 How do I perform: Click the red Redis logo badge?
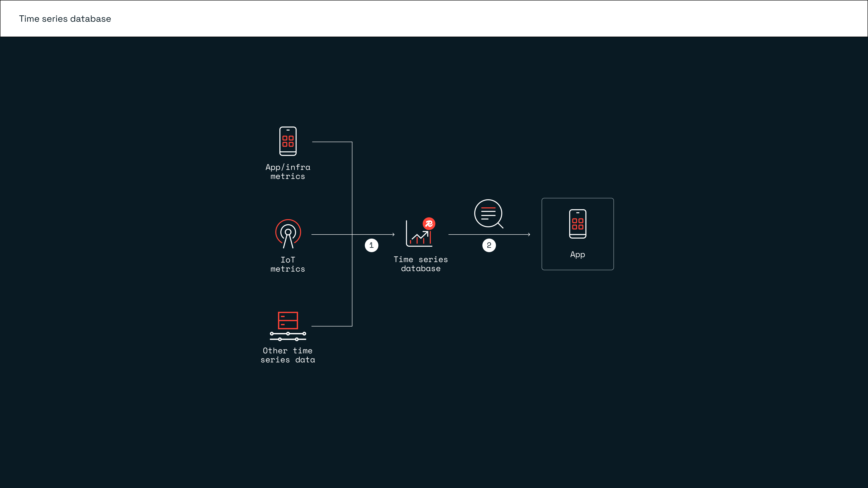click(x=429, y=224)
